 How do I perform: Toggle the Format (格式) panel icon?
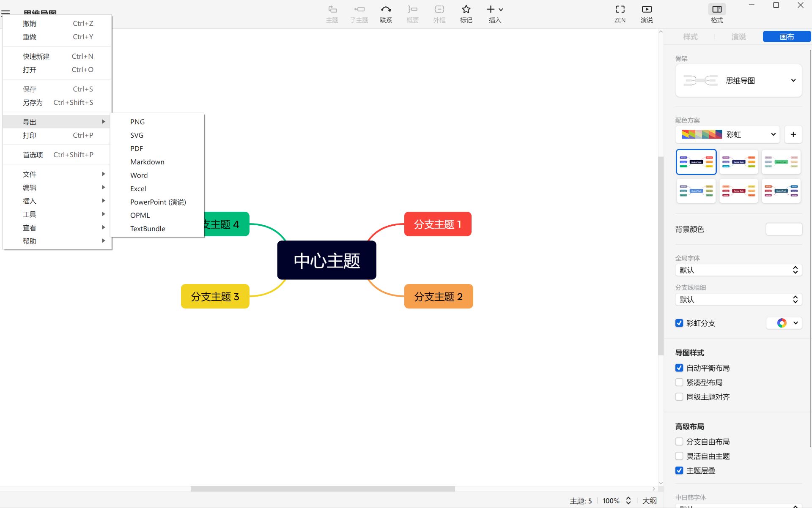pyautogui.click(x=716, y=10)
